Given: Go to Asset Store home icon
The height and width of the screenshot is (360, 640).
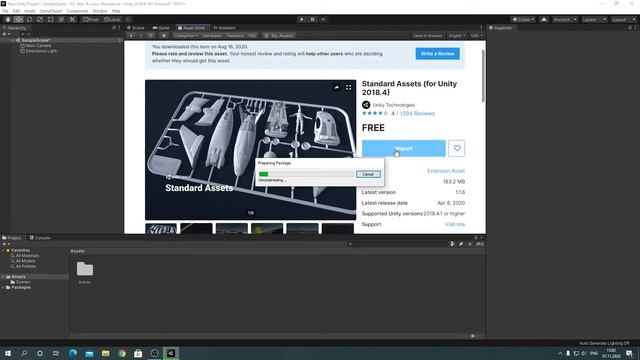Looking at the screenshot, I should [x=164, y=36].
